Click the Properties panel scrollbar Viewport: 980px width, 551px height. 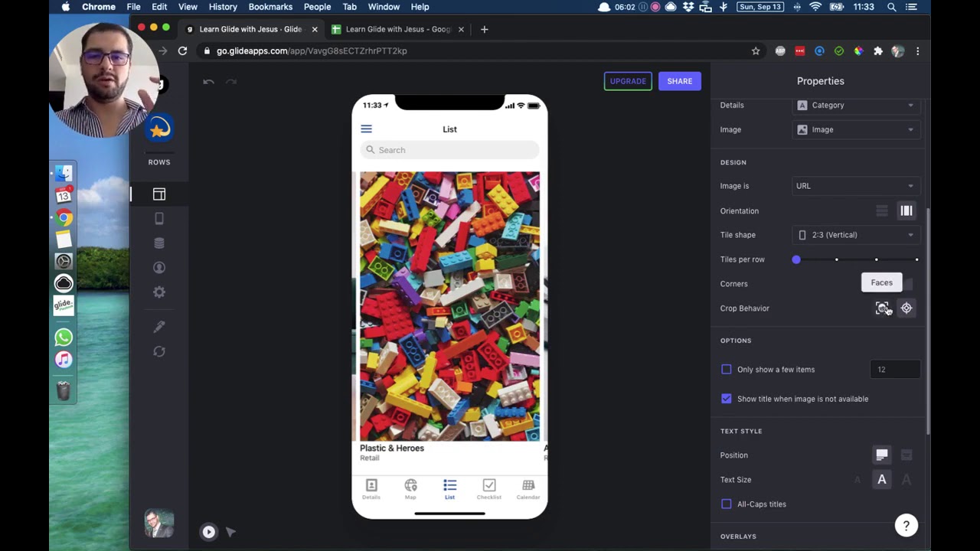coord(927,321)
